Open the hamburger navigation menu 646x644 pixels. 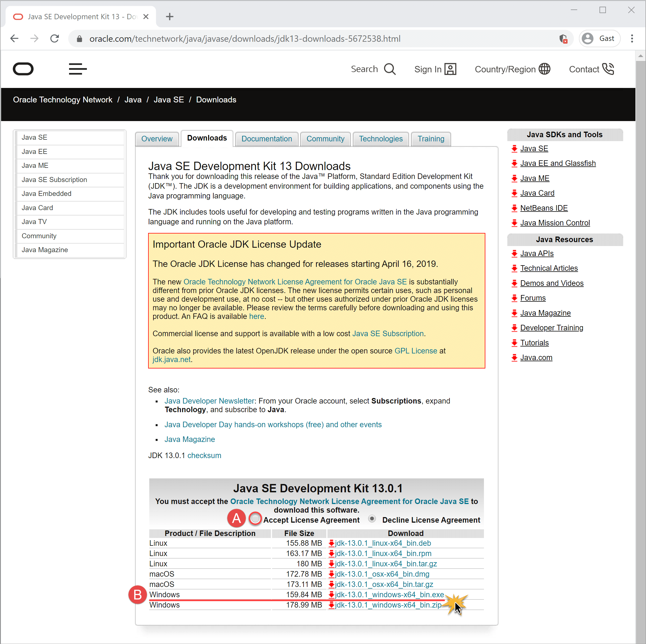coord(78,69)
